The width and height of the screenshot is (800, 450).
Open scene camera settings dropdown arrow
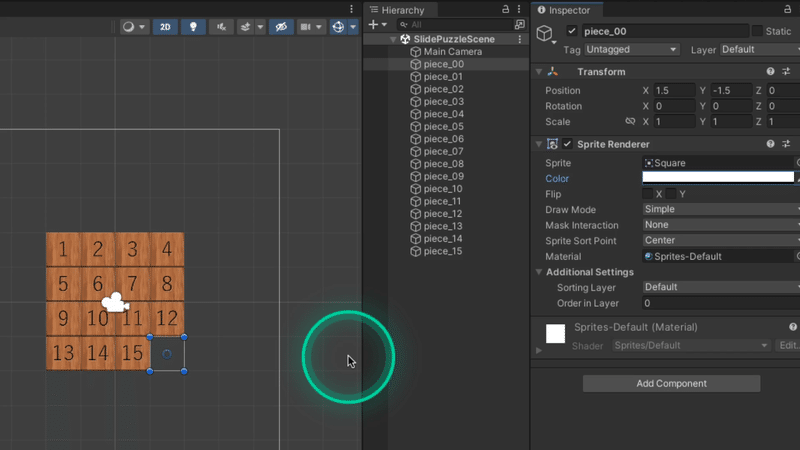319,27
